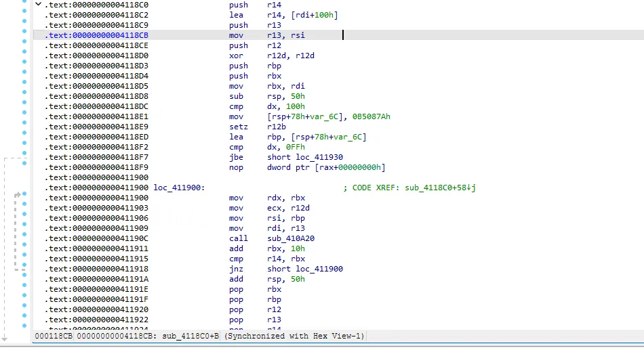This screenshot has height=348, width=644.
Task: Select operand rsp, 50h on sub line
Action: [x=286, y=96]
